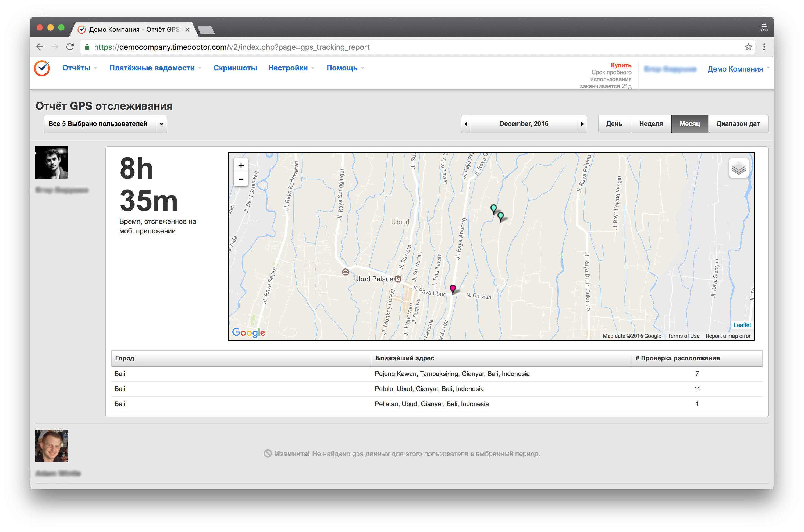Sort by Город column header
The height and width of the screenshot is (532, 804).
point(241,358)
